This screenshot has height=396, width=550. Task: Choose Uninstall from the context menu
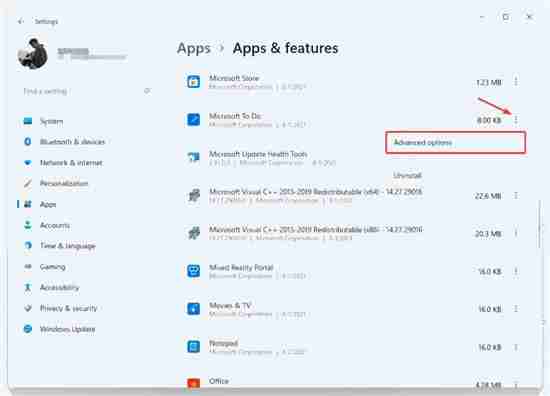click(407, 175)
